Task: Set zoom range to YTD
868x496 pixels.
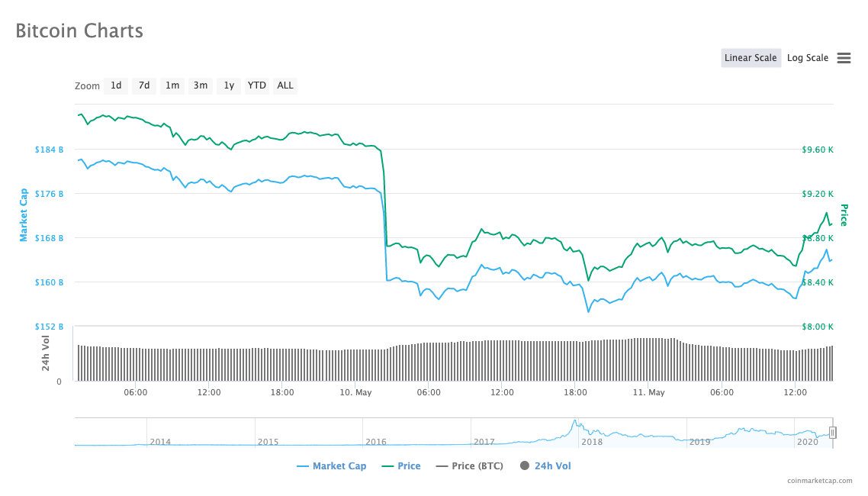Action: click(x=257, y=85)
